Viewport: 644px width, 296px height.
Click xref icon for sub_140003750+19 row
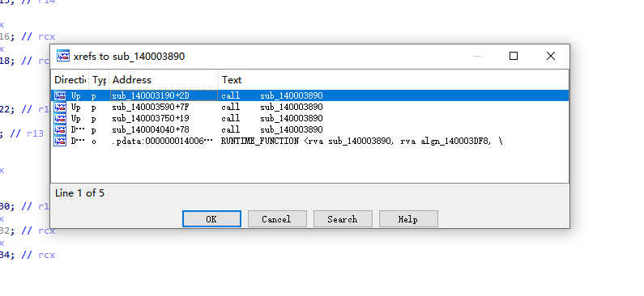click(x=60, y=119)
